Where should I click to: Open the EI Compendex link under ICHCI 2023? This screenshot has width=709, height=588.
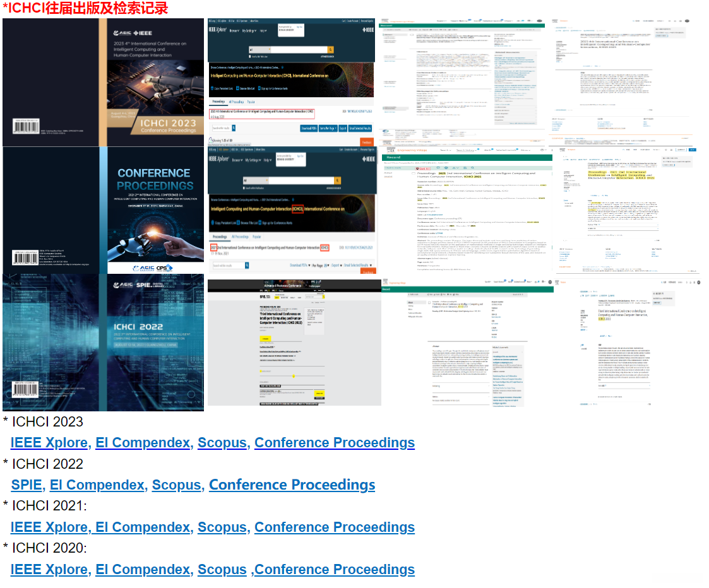coord(143,442)
